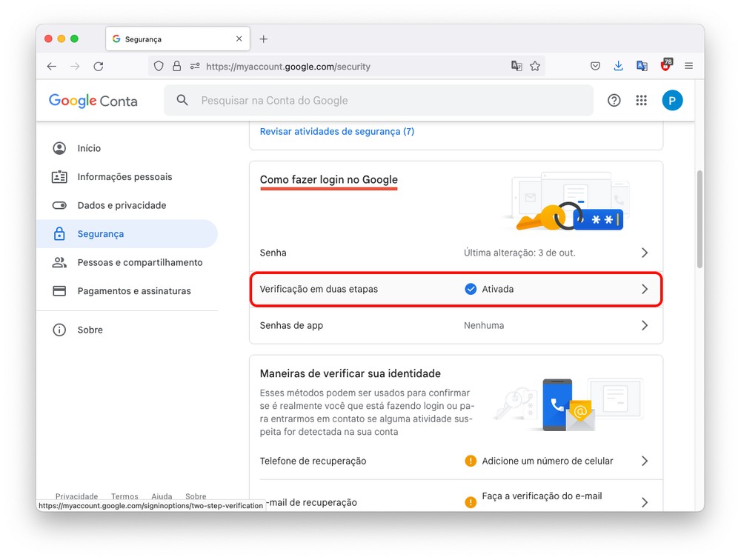Open the Firefox downloads arrow icon
Viewport: 741px width, 560px height.
click(x=619, y=66)
